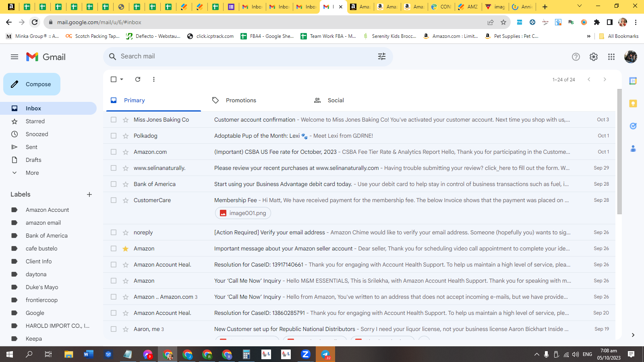644x362 pixels.
Task: Open the image001.png attachment chip
Action: [x=243, y=213]
